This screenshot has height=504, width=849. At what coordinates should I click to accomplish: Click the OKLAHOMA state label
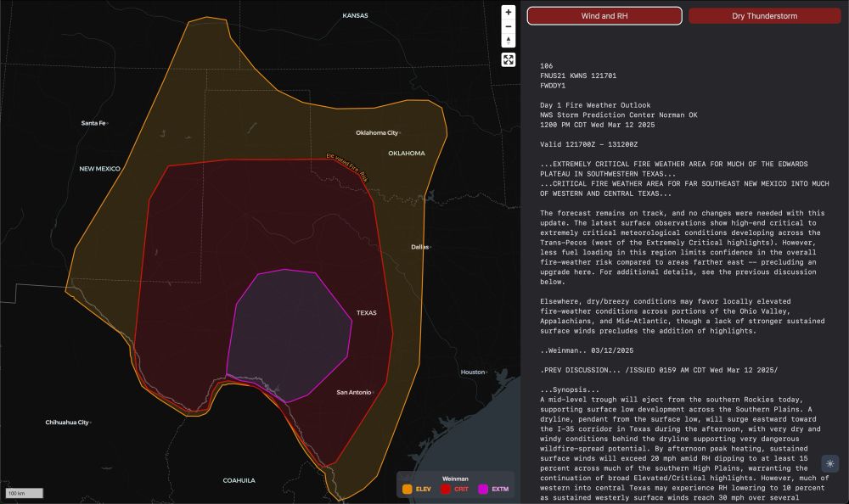pyautogui.click(x=407, y=154)
